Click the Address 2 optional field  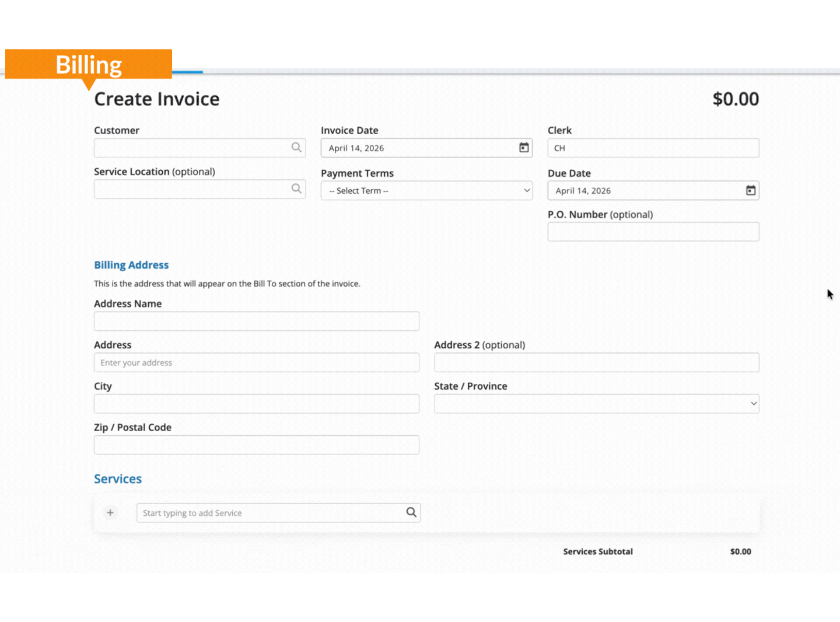tap(596, 363)
